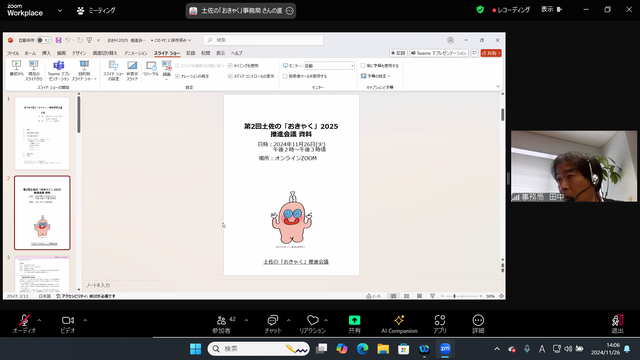Click the Record button near Share
This screenshot has height=360, width=640.
point(398,53)
